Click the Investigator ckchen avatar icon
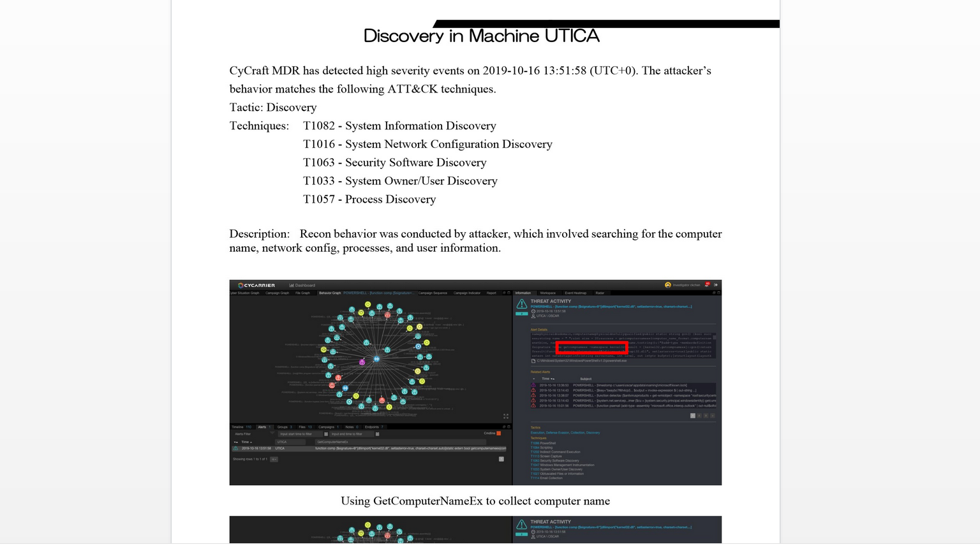The image size is (980, 549). [668, 285]
